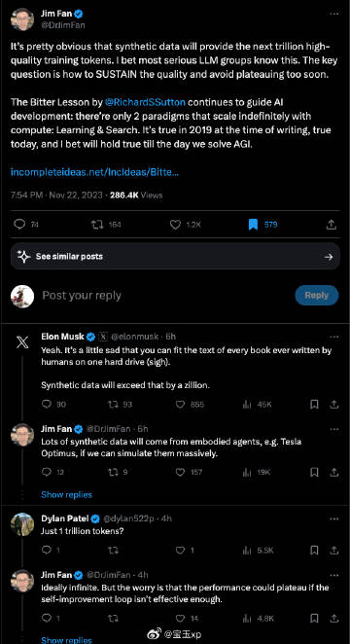Open Elon Musk's X profile avatar
This screenshot has width=350, height=644.
22,342
